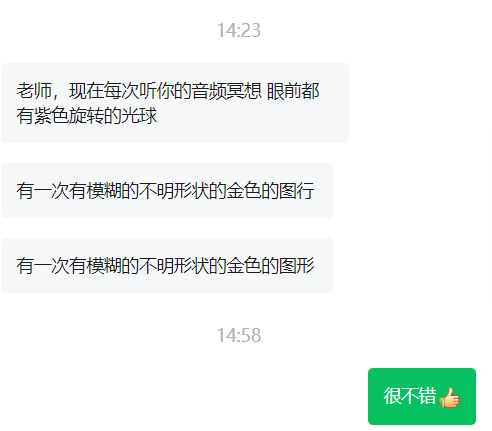Click message ending with 金色的图行
This screenshot has height=431, width=492.
click(167, 190)
